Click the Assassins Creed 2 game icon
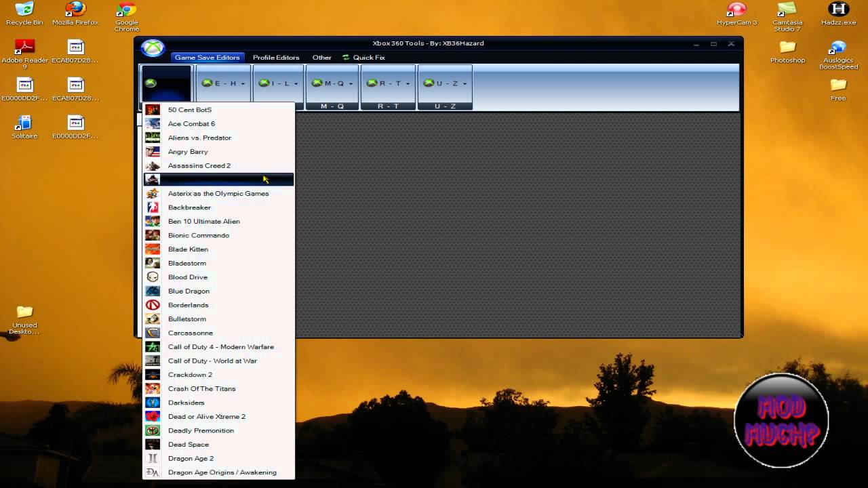Screen dimensions: 868x488 153,165
